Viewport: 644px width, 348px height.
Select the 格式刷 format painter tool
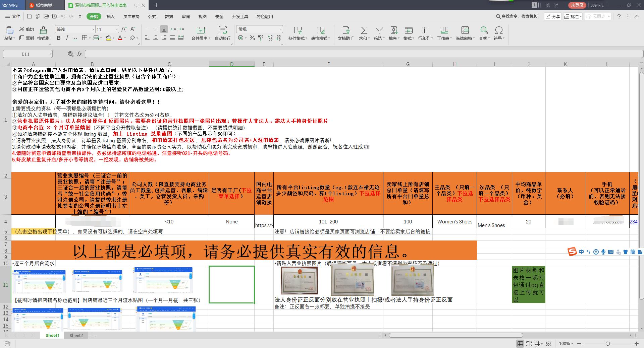click(x=43, y=33)
